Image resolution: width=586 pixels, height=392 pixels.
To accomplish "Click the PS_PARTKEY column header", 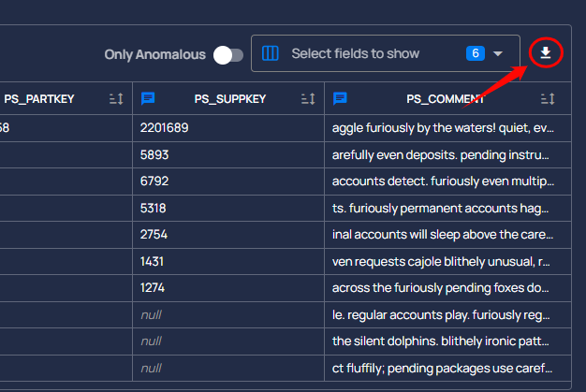I will click(39, 99).
